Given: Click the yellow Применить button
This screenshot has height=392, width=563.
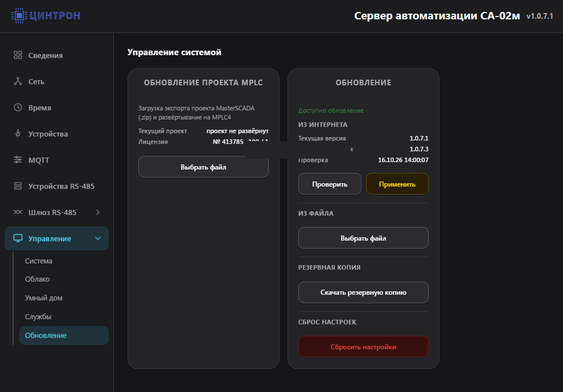Looking at the screenshot, I should 397,184.
